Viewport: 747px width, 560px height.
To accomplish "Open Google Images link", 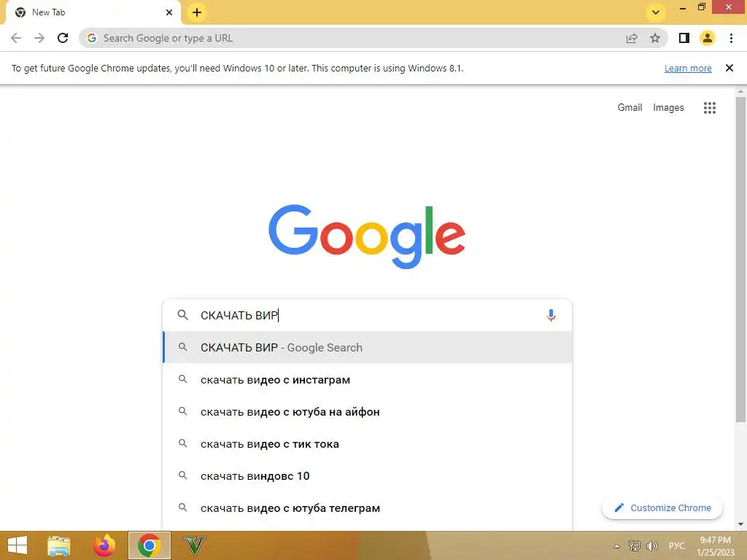I will pyautogui.click(x=668, y=108).
